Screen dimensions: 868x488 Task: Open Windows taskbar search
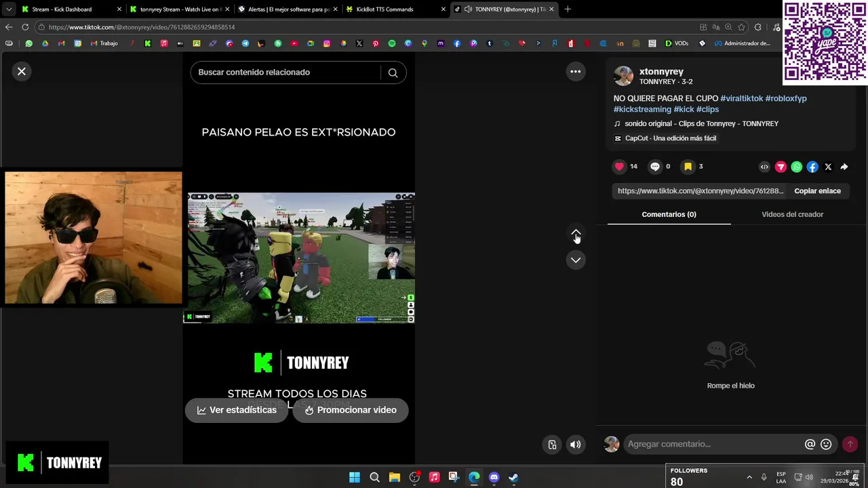tap(374, 477)
